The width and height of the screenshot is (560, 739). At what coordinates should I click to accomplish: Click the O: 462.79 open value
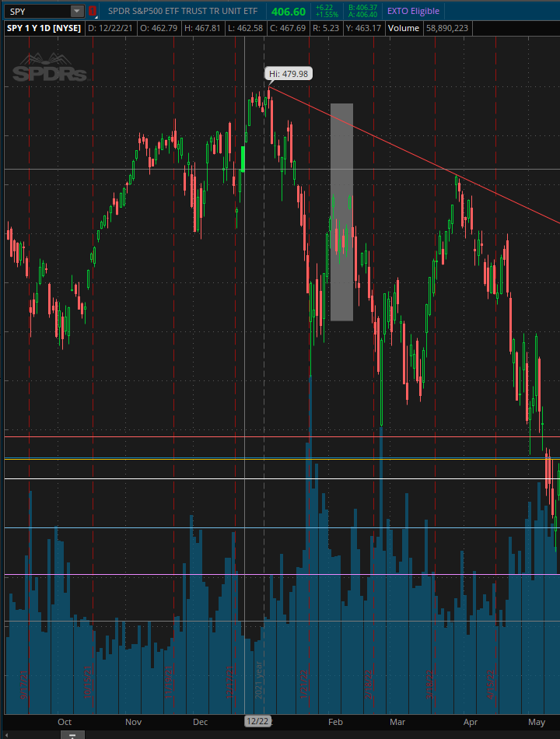(159, 28)
